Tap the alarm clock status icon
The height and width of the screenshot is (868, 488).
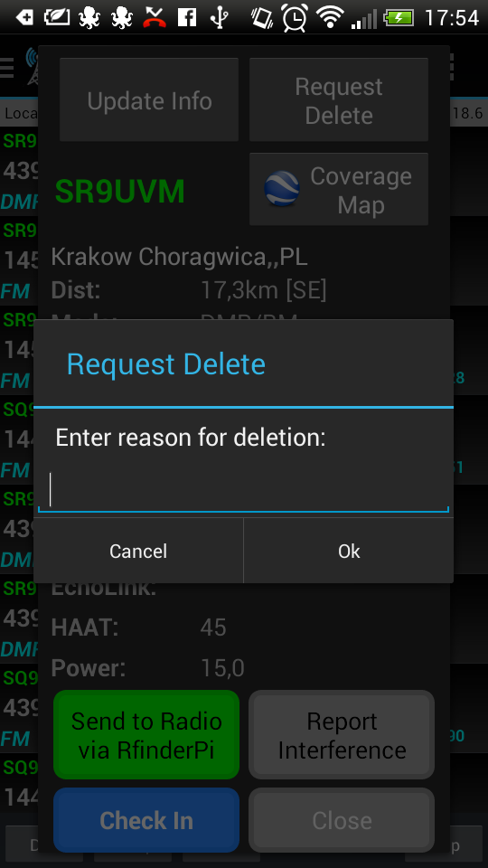point(295,18)
